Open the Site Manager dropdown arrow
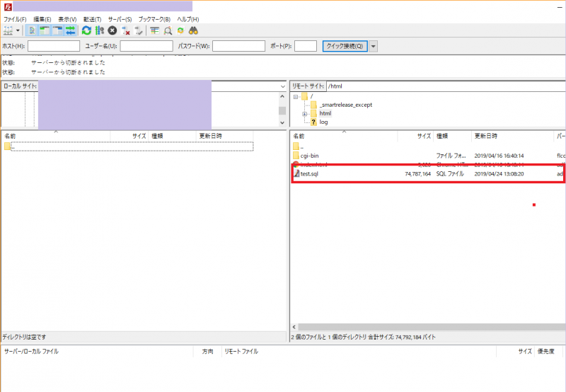The width and height of the screenshot is (566, 392). tap(18, 30)
